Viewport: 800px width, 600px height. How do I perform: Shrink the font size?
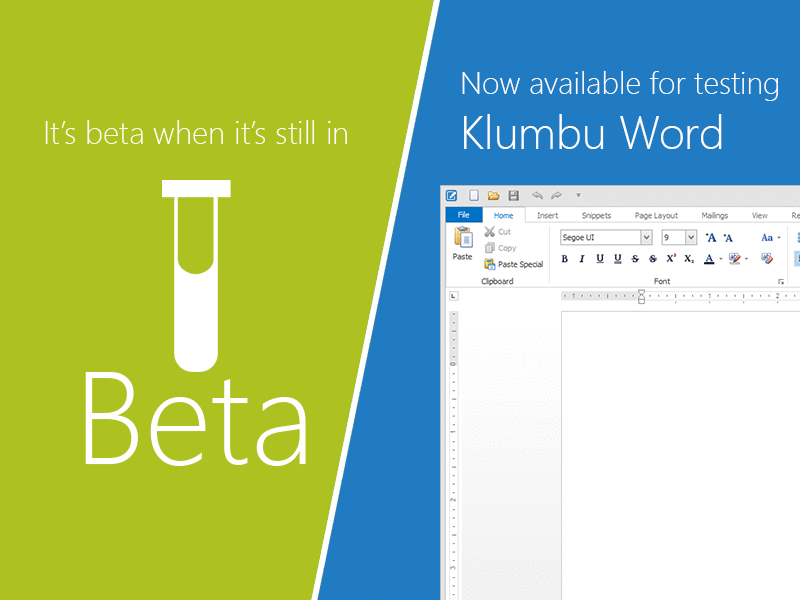point(728,237)
